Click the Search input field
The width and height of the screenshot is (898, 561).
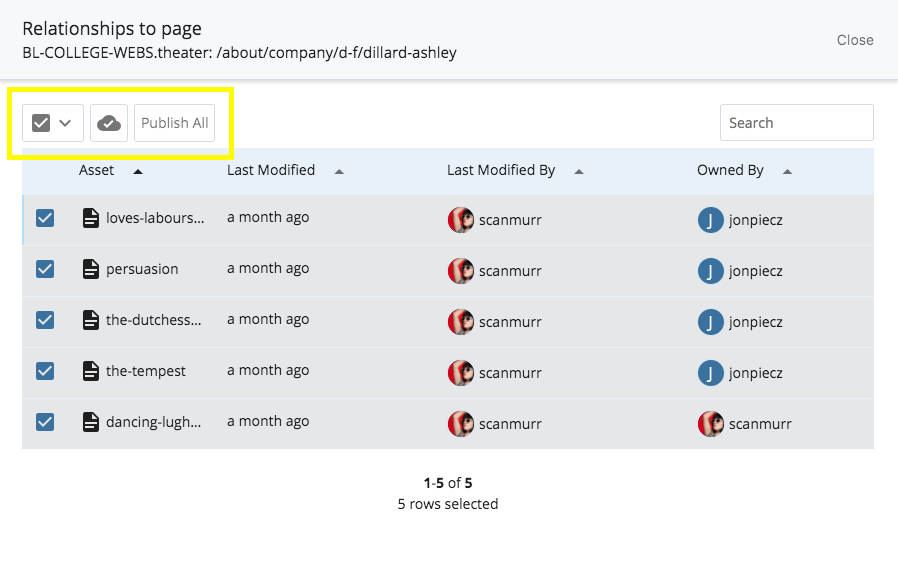796,123
